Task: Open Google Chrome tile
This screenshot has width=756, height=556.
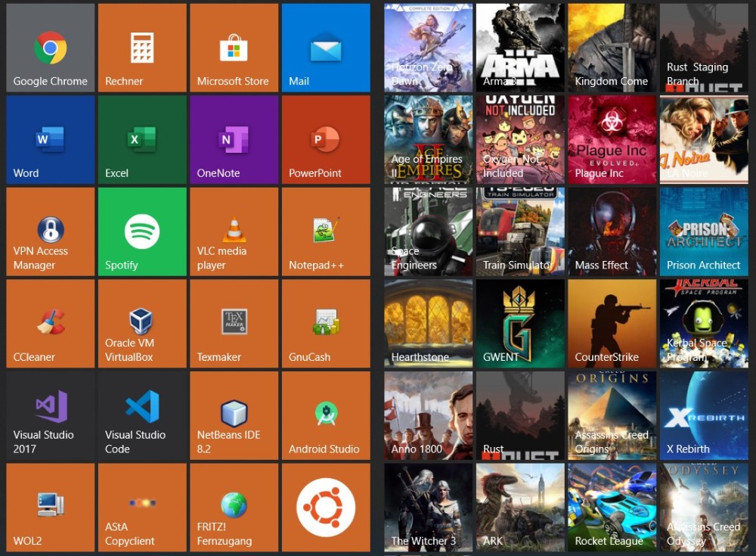Action: point(51,48)
